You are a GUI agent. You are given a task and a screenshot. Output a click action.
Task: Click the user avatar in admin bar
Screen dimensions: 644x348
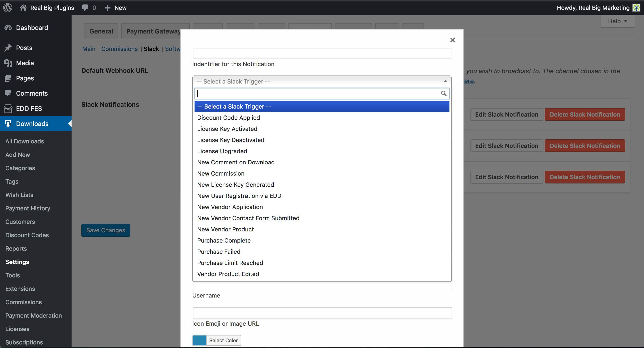click(636, 8)
